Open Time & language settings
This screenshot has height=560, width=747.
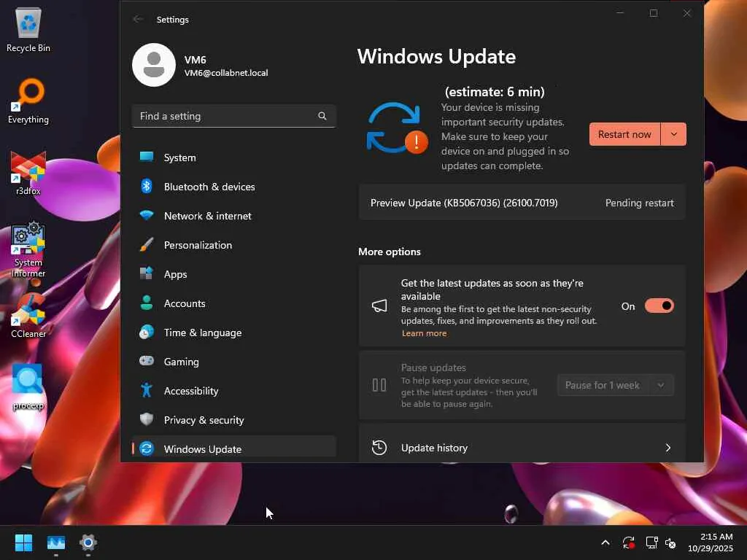(x=234, y=332)
